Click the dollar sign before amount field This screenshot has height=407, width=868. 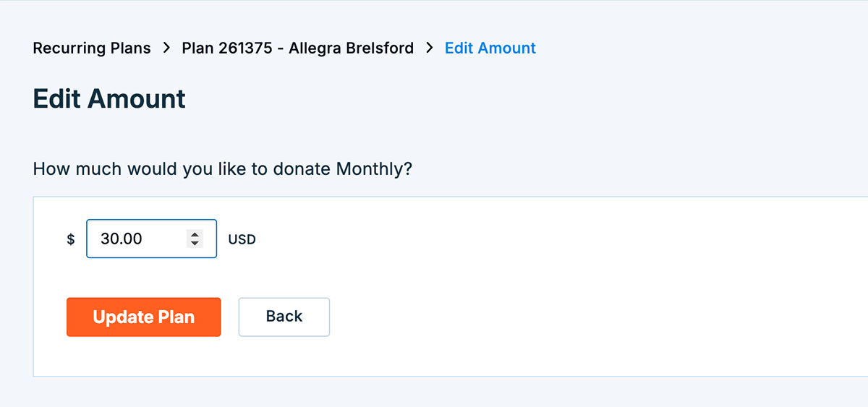tap(71, 239)
